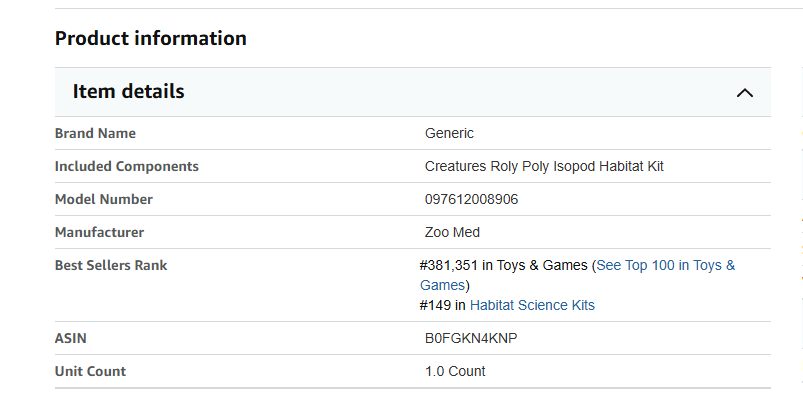This screenshot has width=803, height=409.
Task: Click the Best Sellers Rank label
Action: coord(111,265)
